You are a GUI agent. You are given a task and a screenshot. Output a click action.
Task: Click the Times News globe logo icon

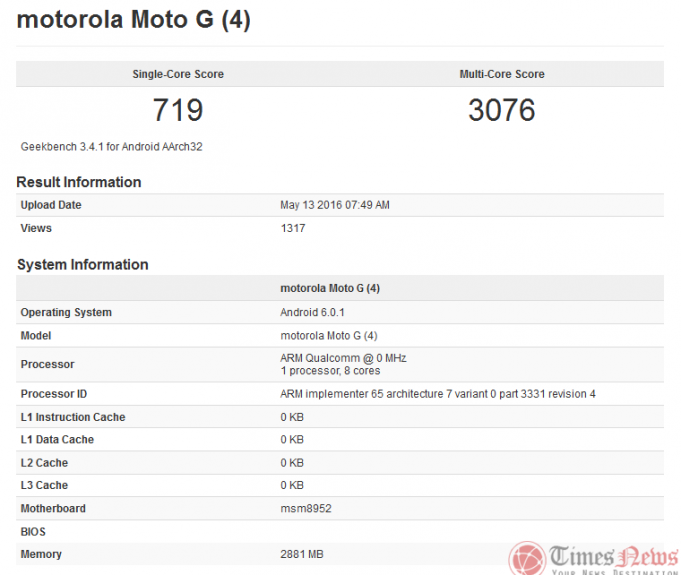click(x=525, y=557)
